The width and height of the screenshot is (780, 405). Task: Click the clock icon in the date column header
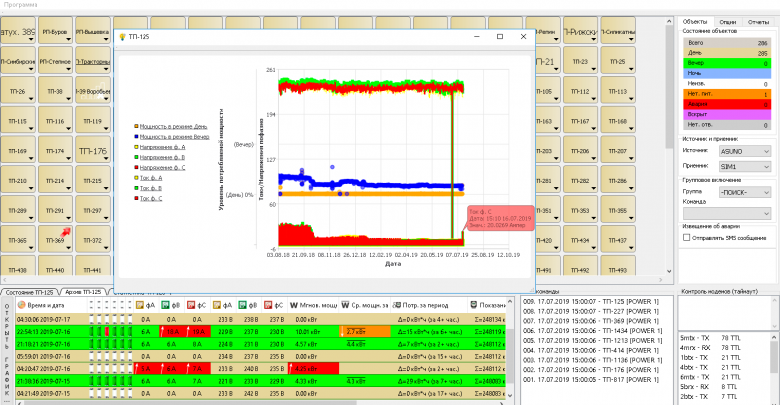22,304
